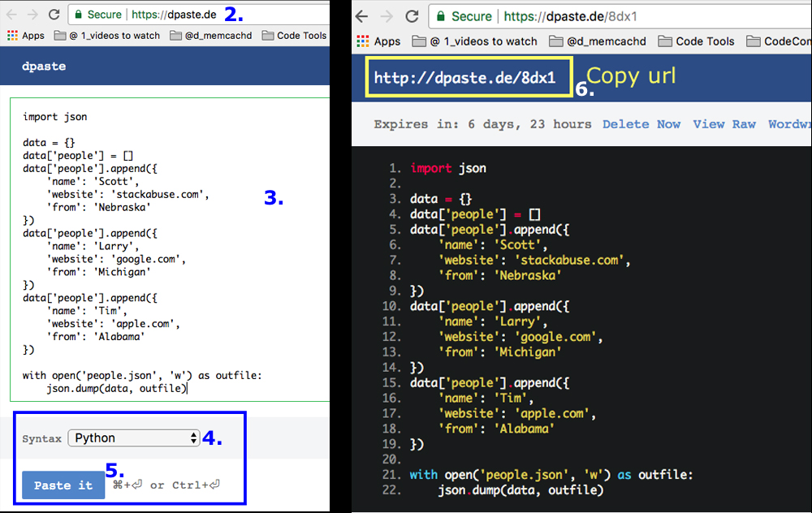The height and width of the screenshot is (513, 812).
Task: Click the forward arrow in the left browser window
Action: point(31,14)
